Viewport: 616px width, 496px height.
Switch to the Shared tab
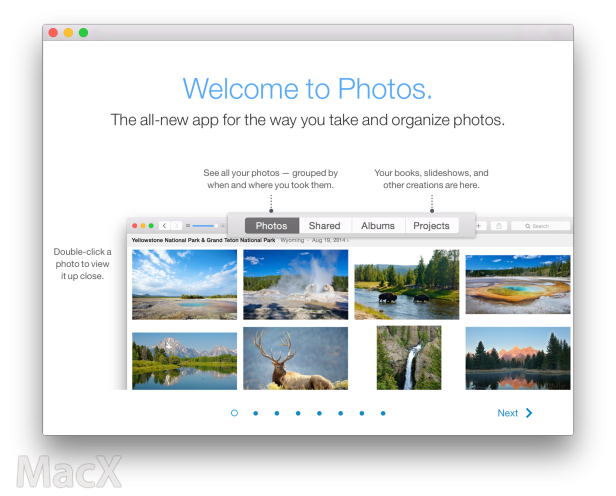[x=324, y=226]
